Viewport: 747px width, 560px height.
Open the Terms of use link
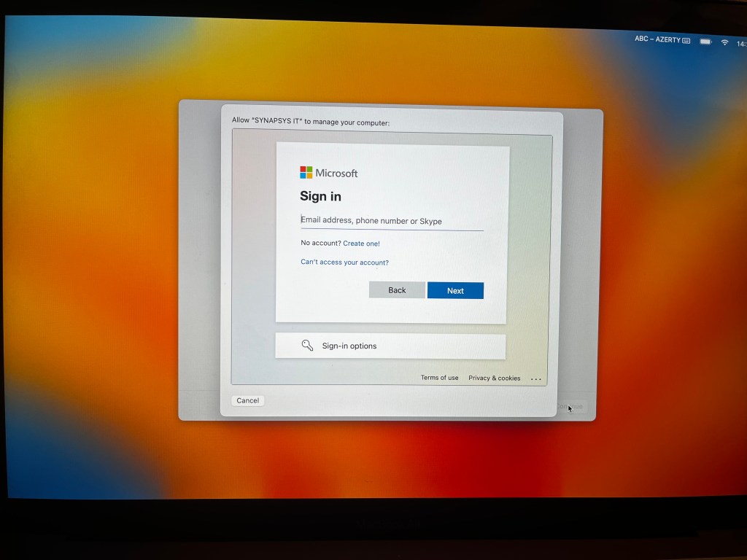[x=439, y=378]
